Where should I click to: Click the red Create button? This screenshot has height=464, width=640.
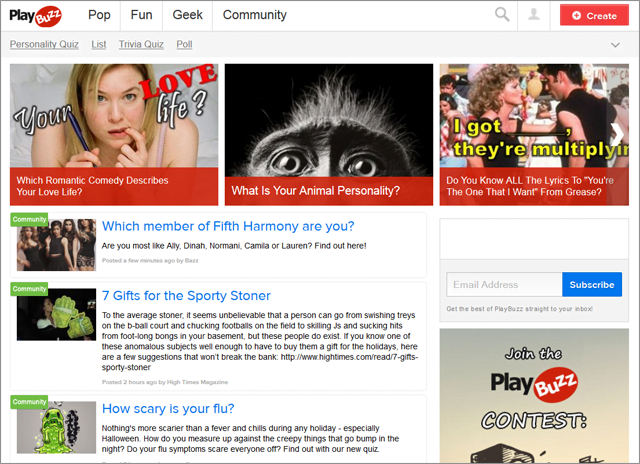click(594, 16)
